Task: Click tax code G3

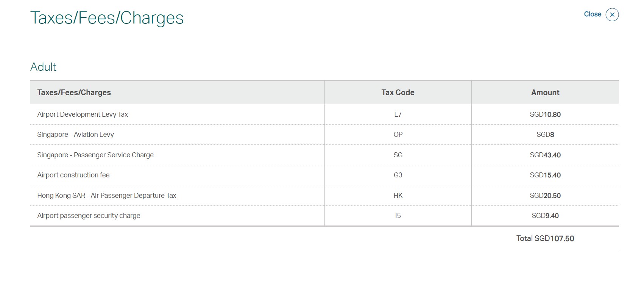Action: [x=398, y=175]
